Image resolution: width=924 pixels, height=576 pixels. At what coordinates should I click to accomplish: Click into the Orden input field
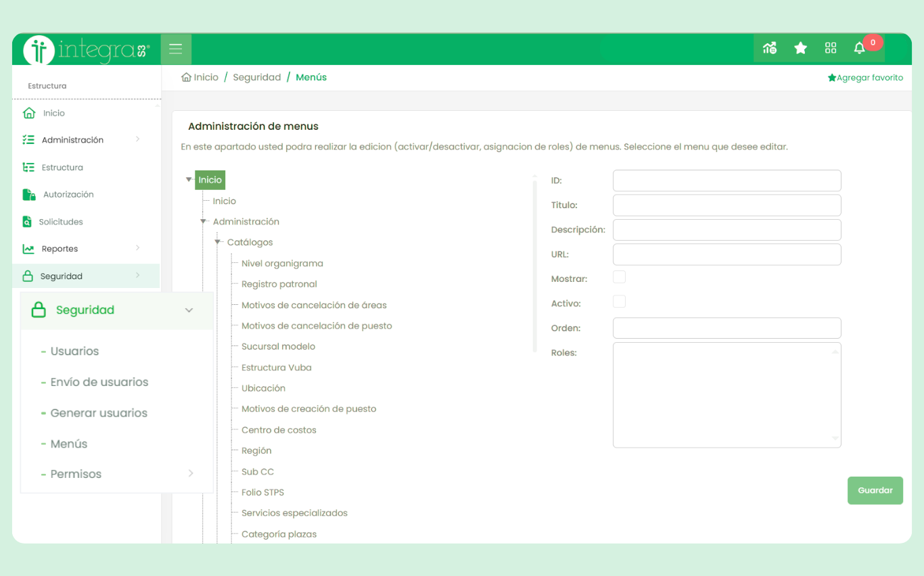point(726,328)
